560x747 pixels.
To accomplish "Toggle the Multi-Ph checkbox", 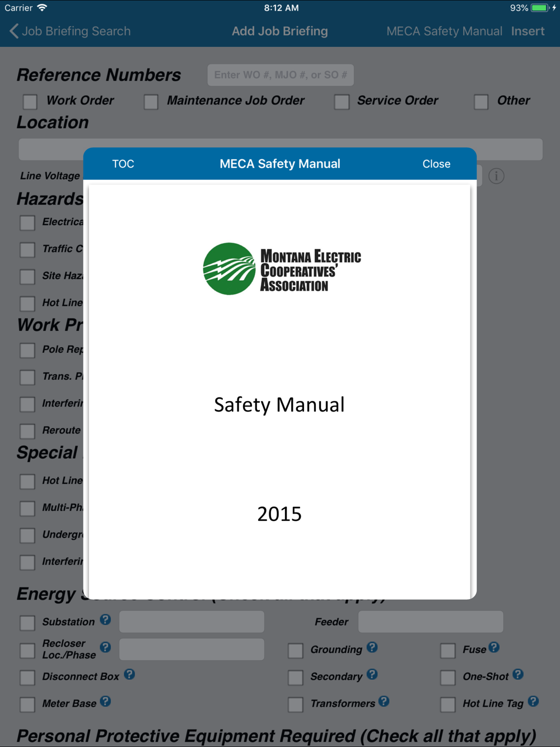I will [x=27, y=508].
